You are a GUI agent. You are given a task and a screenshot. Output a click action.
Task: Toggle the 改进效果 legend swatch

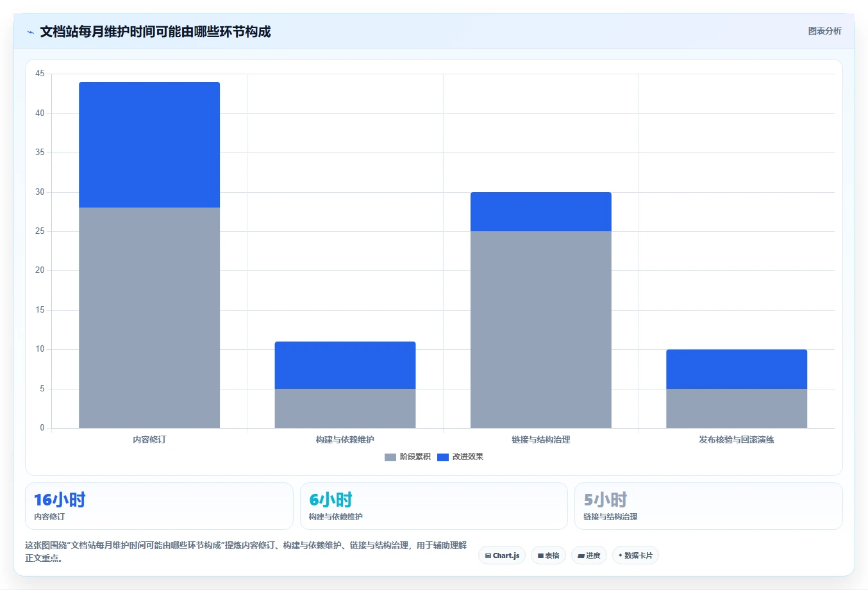coord(442,457)
